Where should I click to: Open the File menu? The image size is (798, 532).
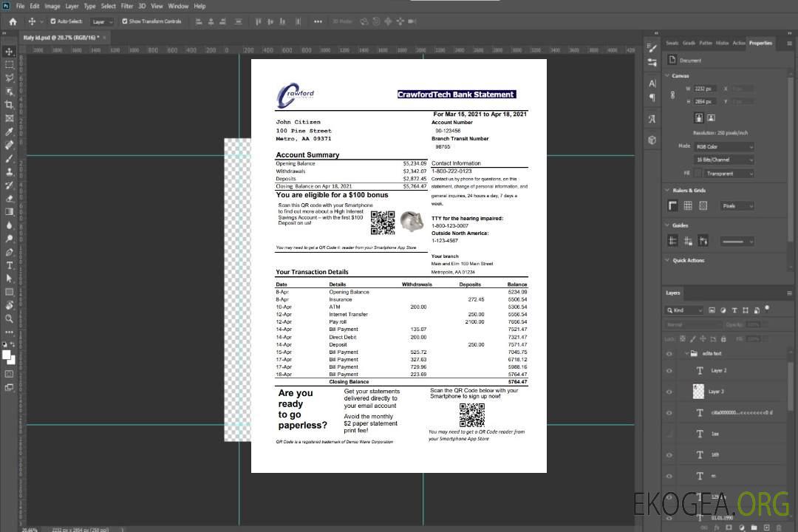[21, 6]
